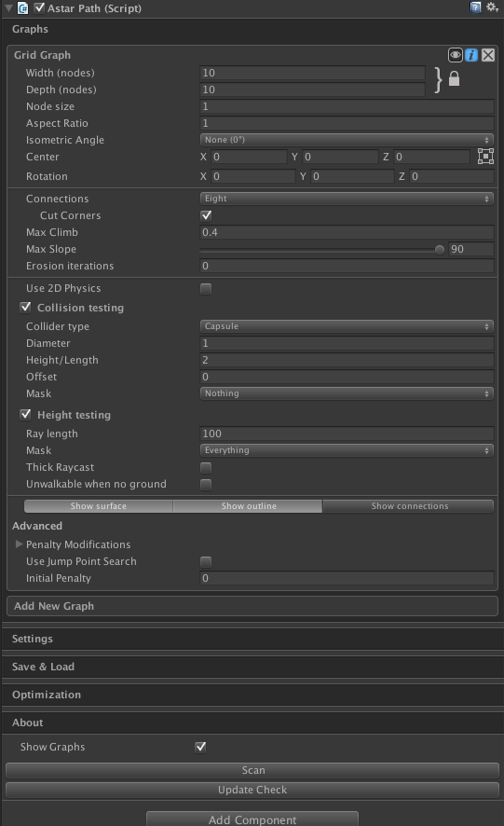Image resolution: width=504 pixels, height=826 pixels.
Task: Remove the Grid Graph with X icon
Action: click(488, 55)
